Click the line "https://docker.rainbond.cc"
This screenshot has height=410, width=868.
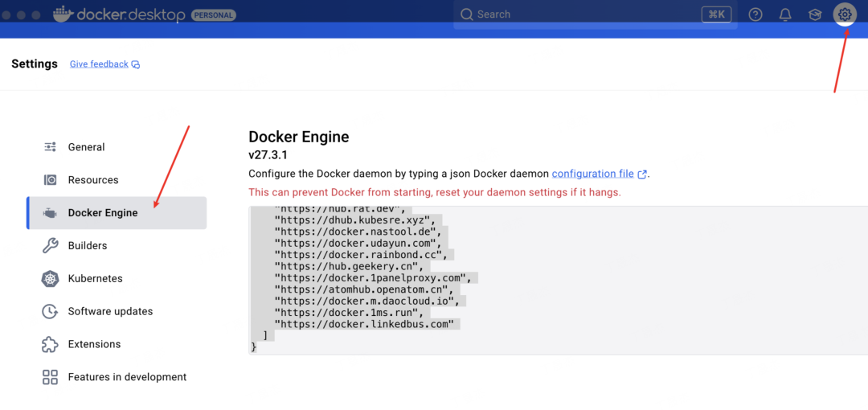(362, 255)
